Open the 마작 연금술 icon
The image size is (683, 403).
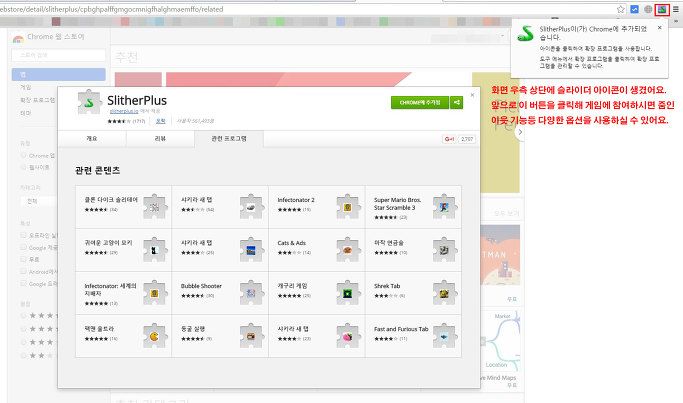[x=444, y=250]
